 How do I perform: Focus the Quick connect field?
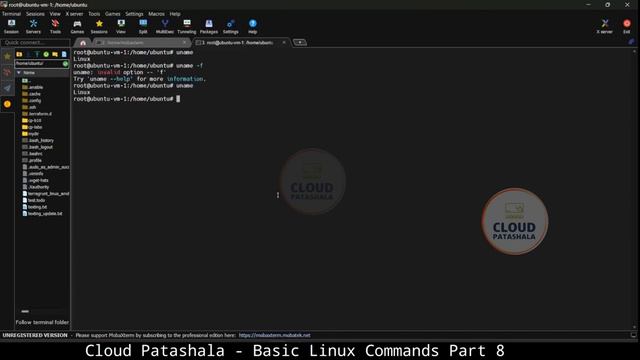(36, 42)
